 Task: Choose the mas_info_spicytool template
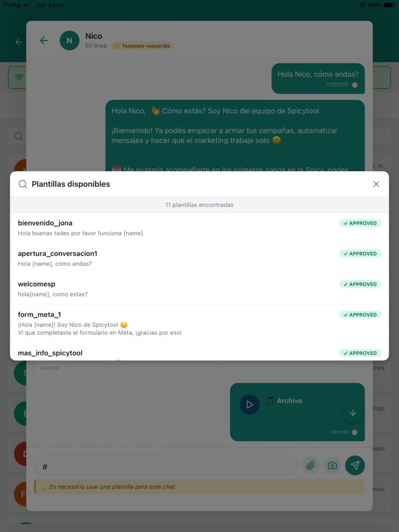[199, 352]
